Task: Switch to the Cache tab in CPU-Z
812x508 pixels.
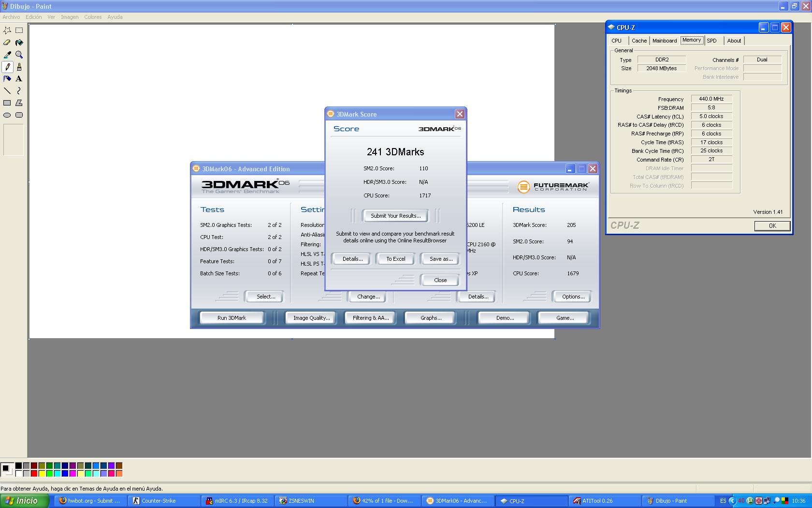Action: [639, 41]
